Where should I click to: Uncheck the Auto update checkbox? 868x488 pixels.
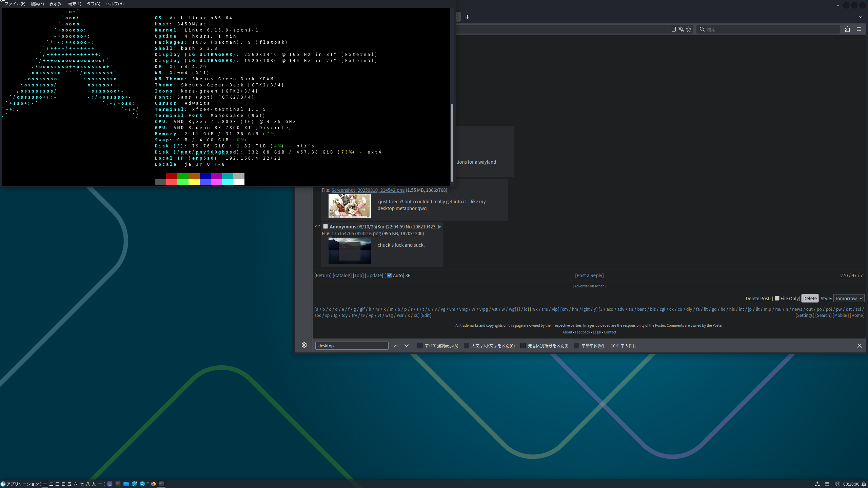(390, 275)
